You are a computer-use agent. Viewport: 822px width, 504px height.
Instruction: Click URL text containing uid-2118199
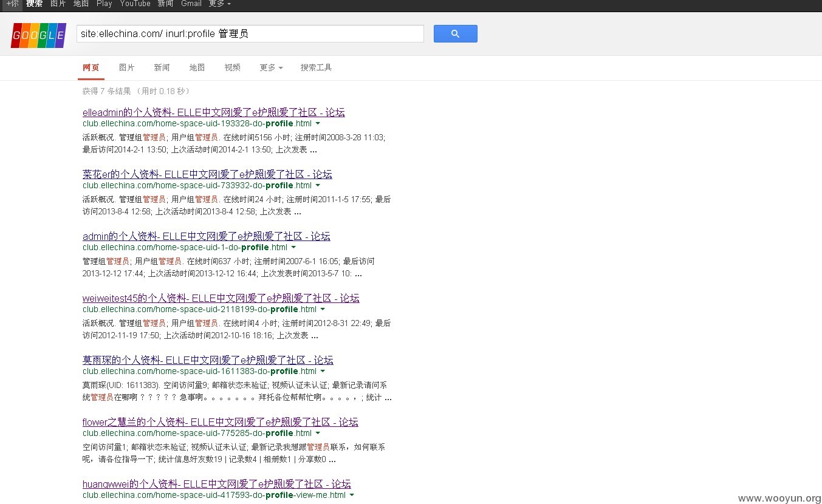coord(199,310)
